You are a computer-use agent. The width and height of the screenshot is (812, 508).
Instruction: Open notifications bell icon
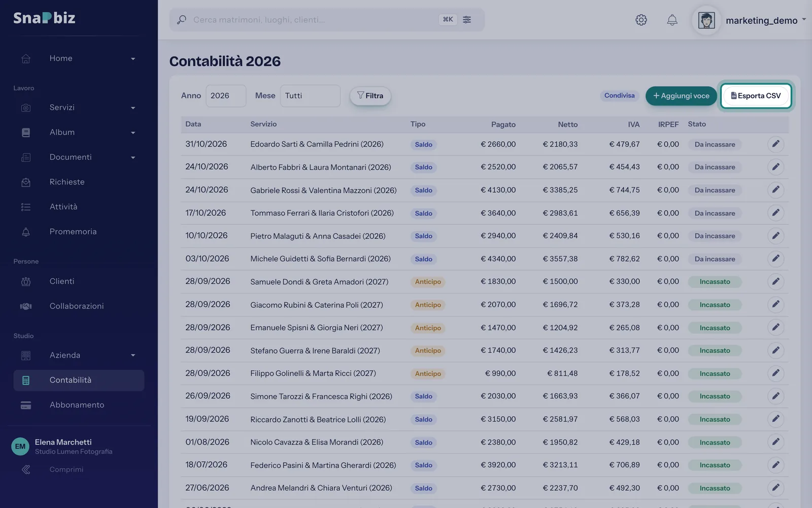click(672, 20)
